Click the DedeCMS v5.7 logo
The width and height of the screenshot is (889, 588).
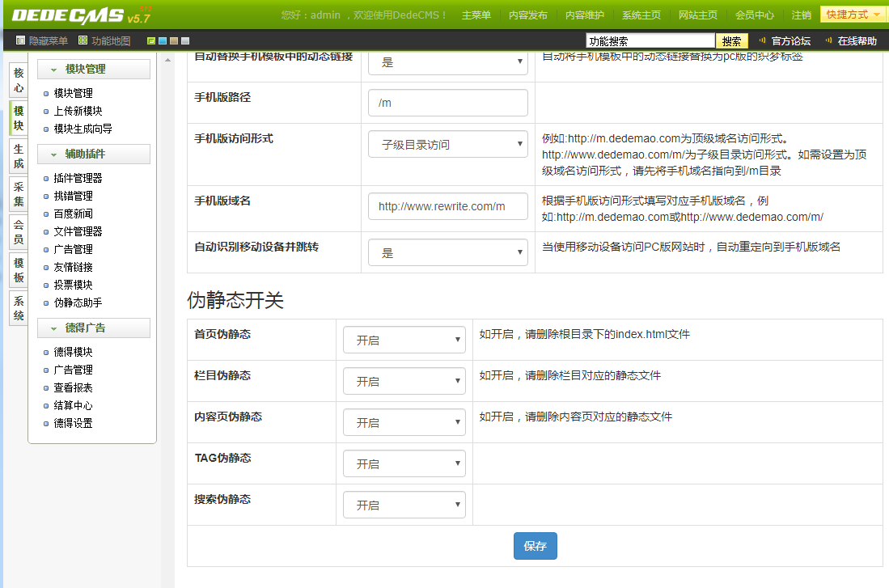coord(81,15)
